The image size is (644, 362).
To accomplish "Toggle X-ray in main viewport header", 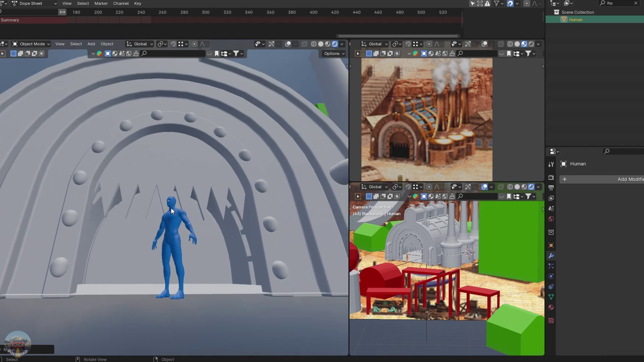I will point(304,44).
